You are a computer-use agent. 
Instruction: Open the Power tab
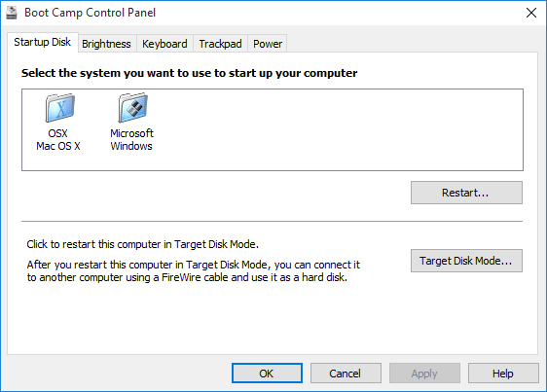pyautogui.click(x=268, y=44)
